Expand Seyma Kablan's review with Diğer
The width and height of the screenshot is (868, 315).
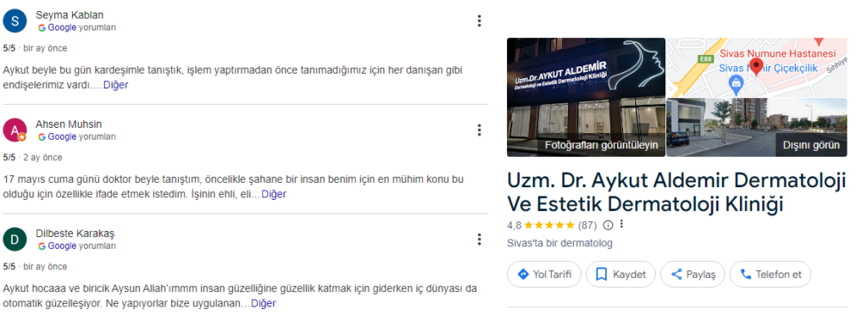115,86
